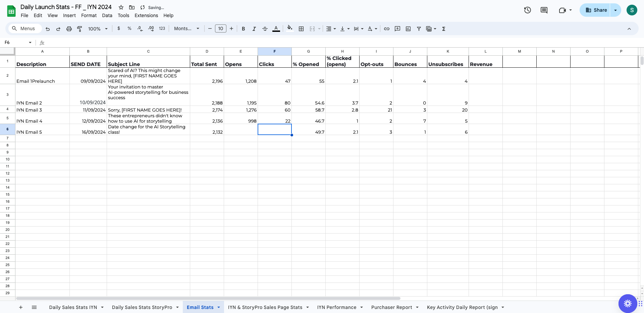Expand the Email Stats tab menu arrow
644x313 pixels.
(219, 307)
